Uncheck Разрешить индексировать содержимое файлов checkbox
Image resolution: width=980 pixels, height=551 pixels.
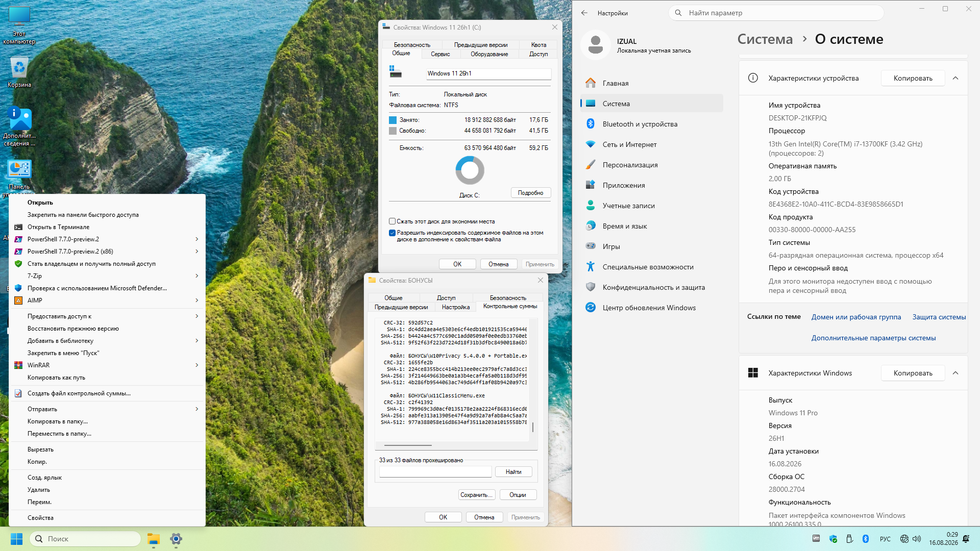392,233
